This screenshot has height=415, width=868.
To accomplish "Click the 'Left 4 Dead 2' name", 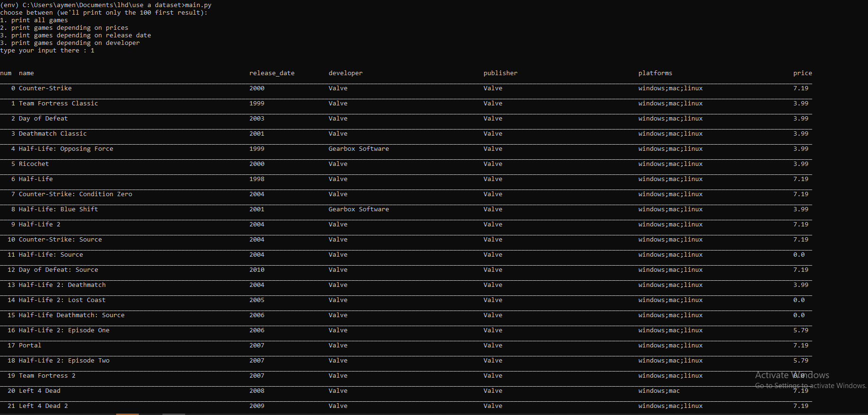I will point(43,406).
